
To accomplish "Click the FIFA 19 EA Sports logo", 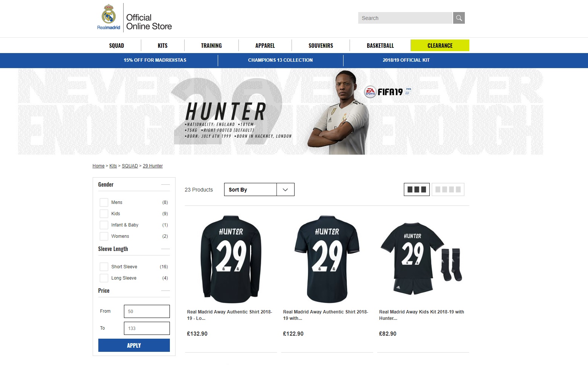I will tap(388, 91).
